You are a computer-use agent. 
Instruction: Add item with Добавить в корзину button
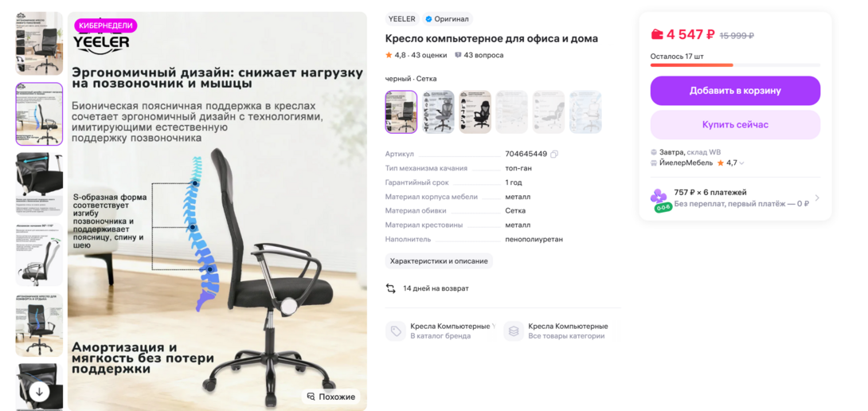pyautogui.click(x=735, y=91)
